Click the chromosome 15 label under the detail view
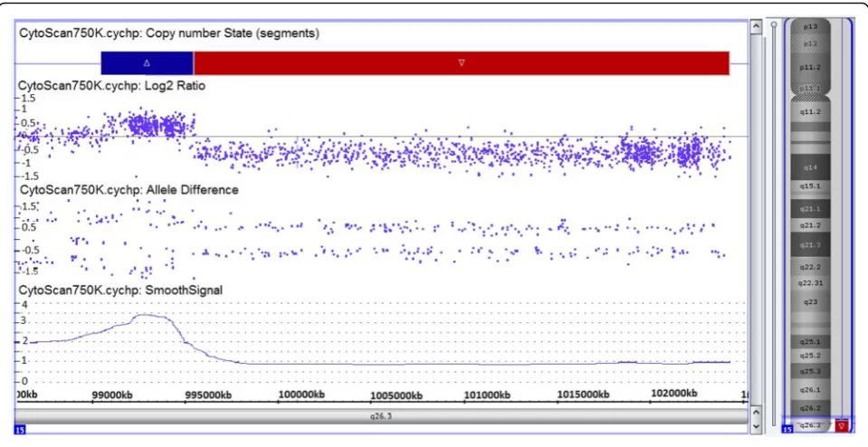 (20, 429)
